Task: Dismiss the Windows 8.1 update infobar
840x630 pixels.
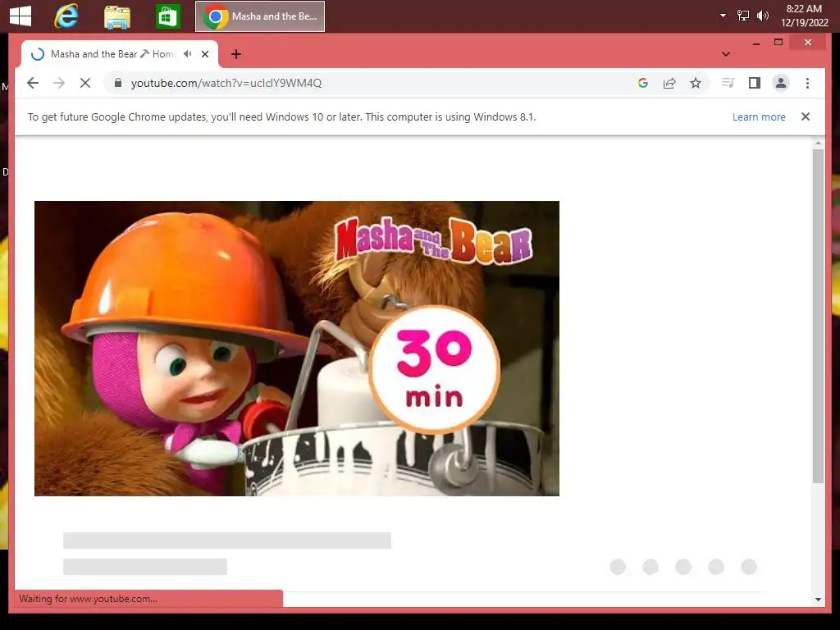Action: tap(806, 116)
